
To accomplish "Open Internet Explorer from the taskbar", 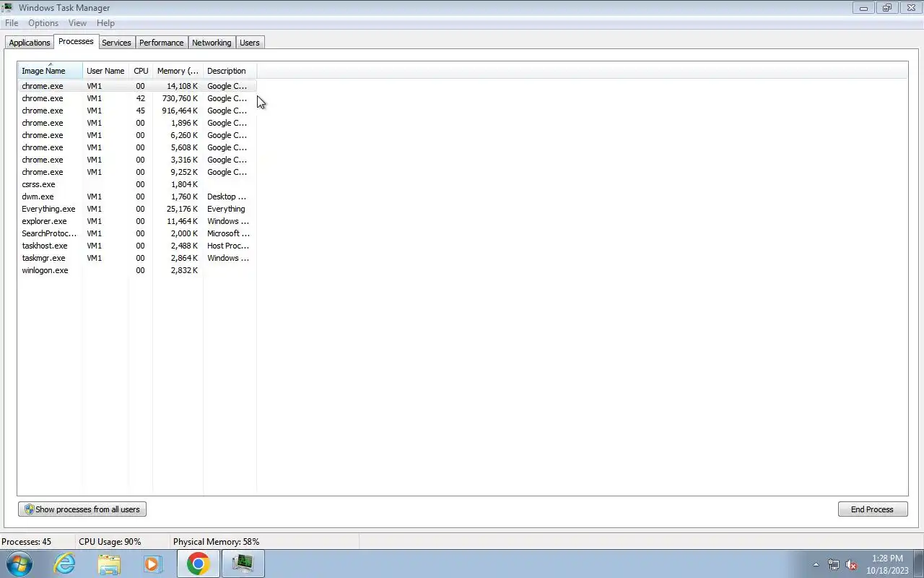I will 65,564.
